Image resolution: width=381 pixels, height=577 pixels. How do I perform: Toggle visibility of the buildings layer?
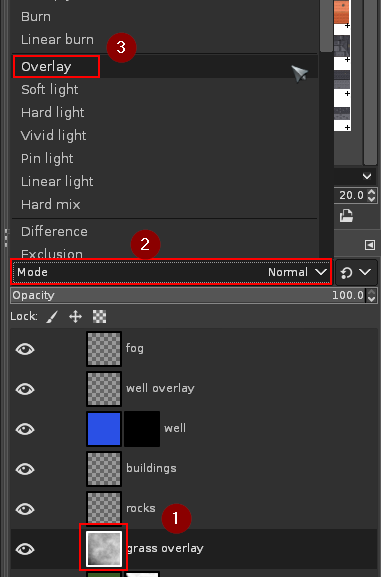tap(25, 469)
